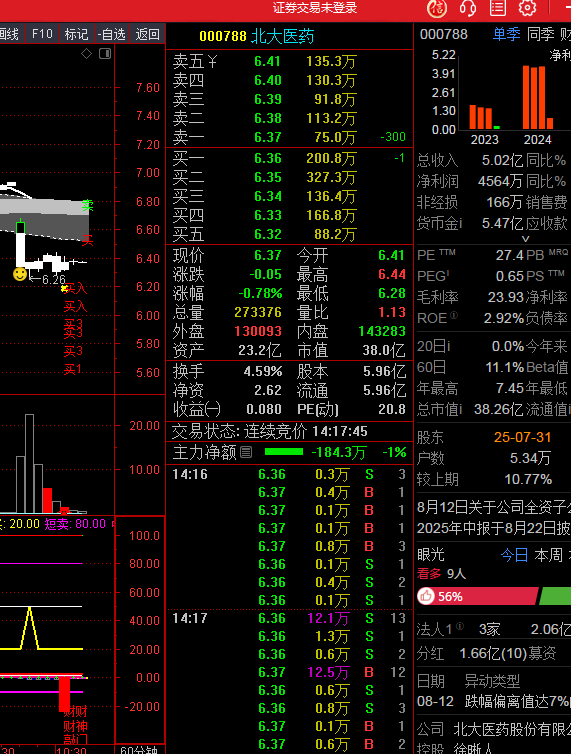571x754 pixels.
Task: Open the F10 company info tab
Action: [x=42, y=34]
